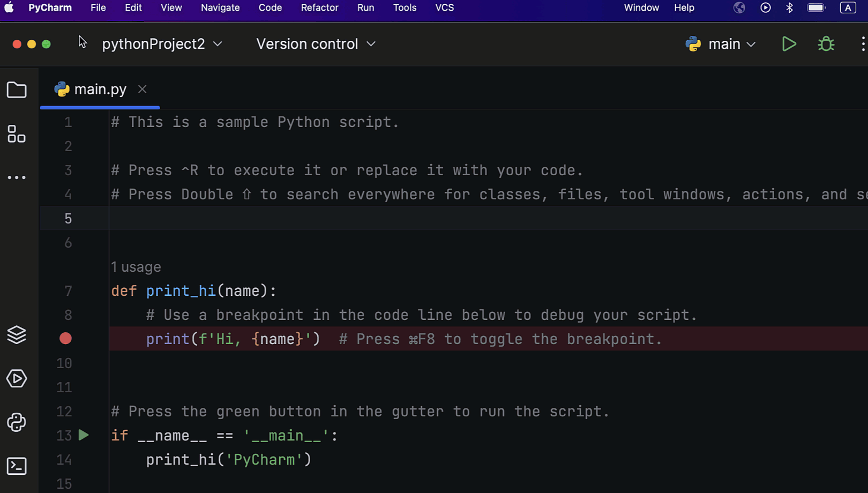Image resolution: width=868 pixels, height=493 pixels.
Task: Open the Python Console icon
Action: pos(17,423)
